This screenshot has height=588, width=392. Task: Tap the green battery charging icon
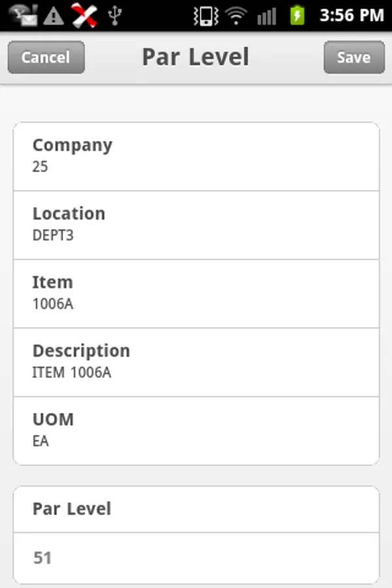click(297, 16)
